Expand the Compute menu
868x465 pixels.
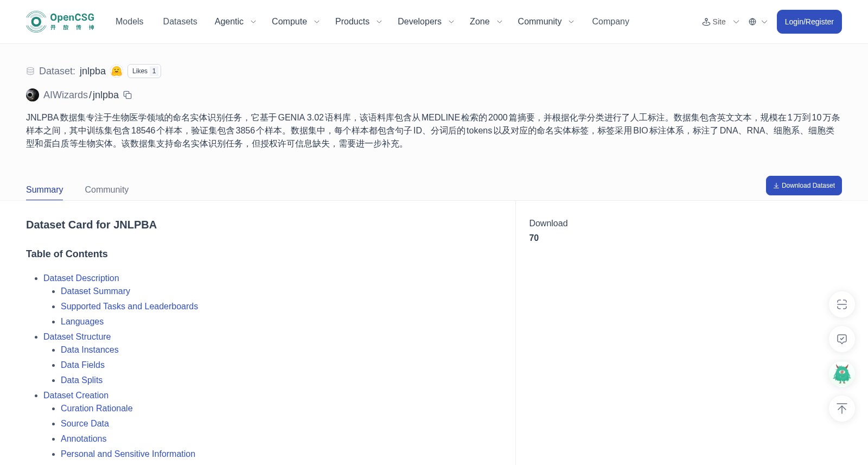point(296,22)
